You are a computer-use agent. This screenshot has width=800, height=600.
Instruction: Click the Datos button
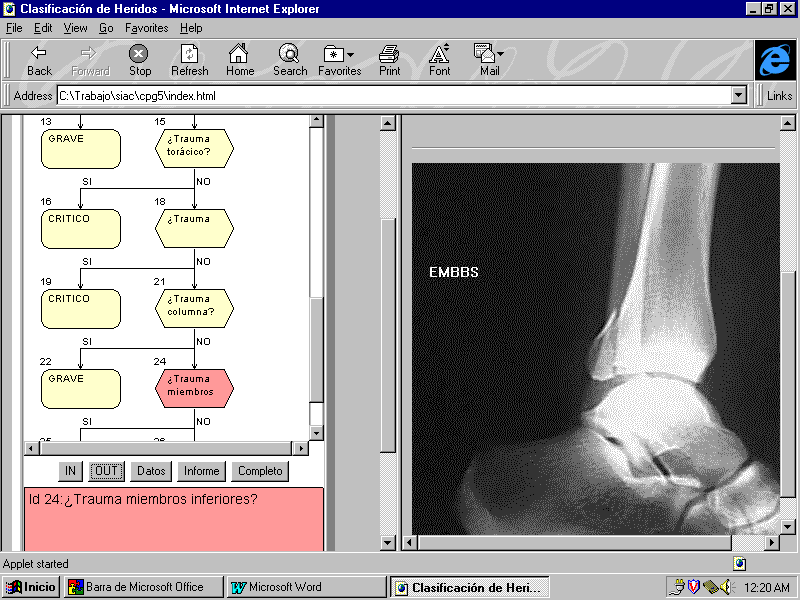point(151,471)
